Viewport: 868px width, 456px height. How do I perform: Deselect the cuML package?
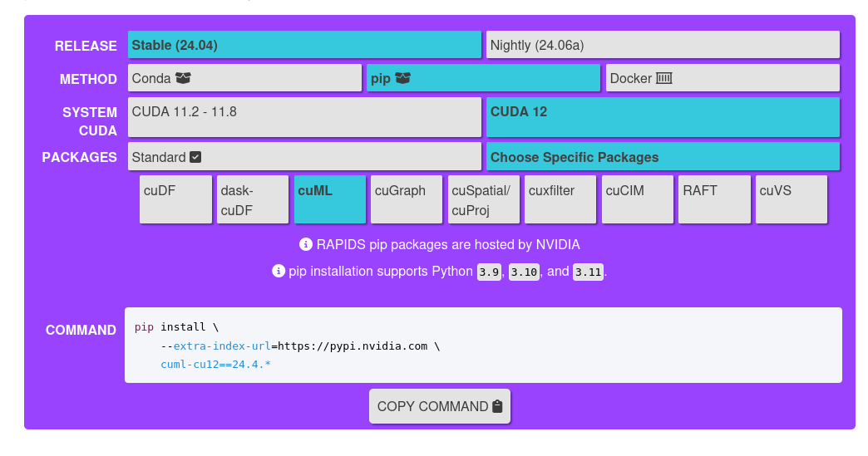330,199
